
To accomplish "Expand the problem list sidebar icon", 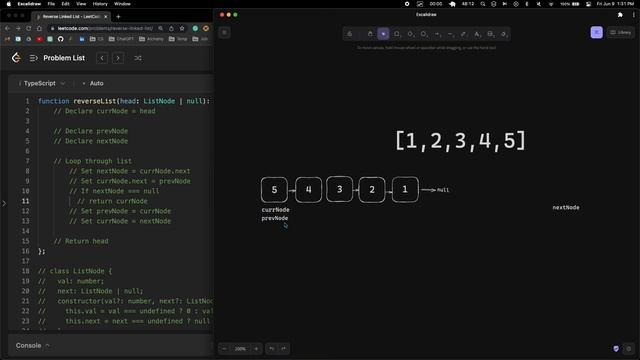I will (33, 58).
